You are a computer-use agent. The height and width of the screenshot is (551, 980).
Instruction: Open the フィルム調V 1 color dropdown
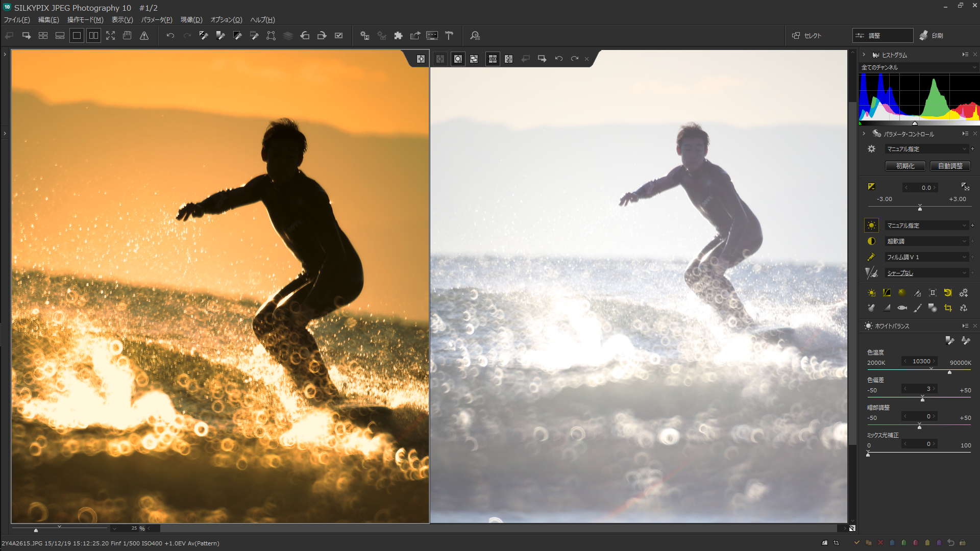[x=926, y=257]
